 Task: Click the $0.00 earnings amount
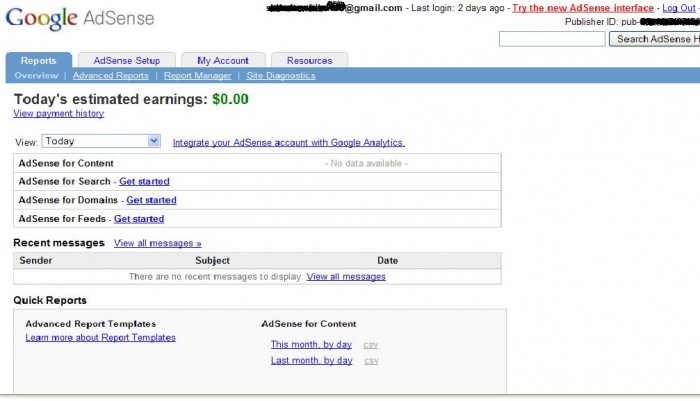(x=230, y=99)
